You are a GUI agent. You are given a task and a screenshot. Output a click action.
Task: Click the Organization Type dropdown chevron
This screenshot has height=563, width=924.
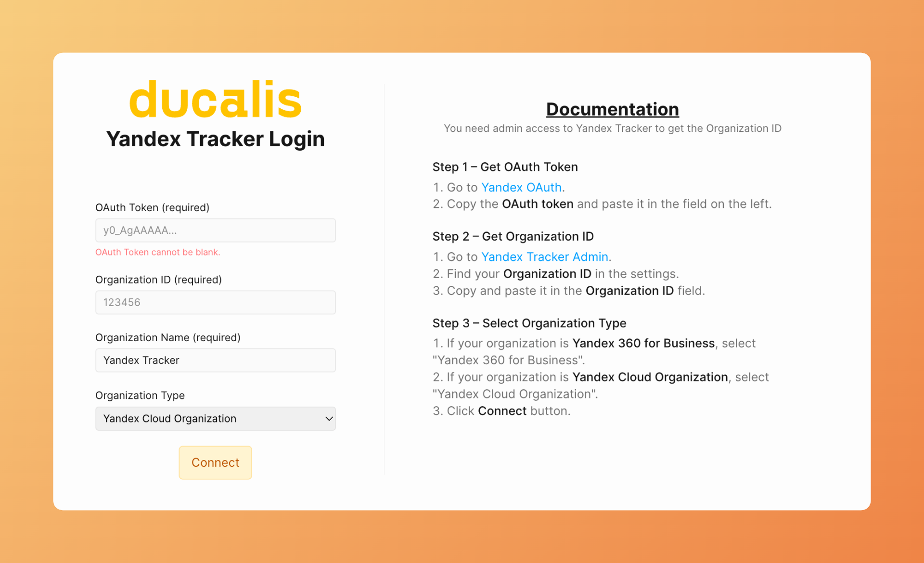click(329, 419)
